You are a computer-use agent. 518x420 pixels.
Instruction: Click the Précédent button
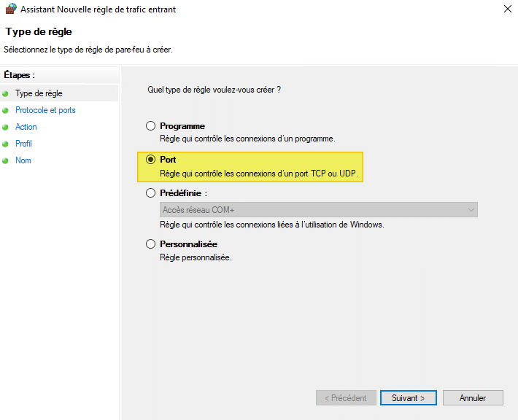[x=346, y=398]
